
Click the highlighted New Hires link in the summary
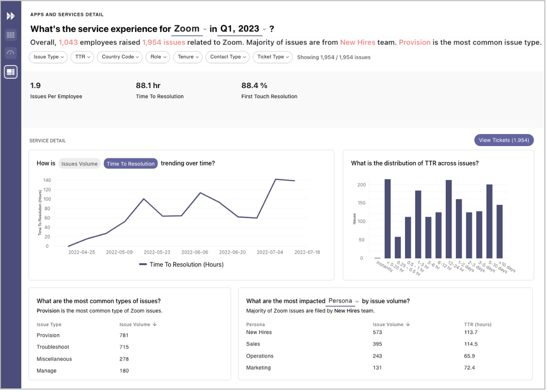point(358,42)
